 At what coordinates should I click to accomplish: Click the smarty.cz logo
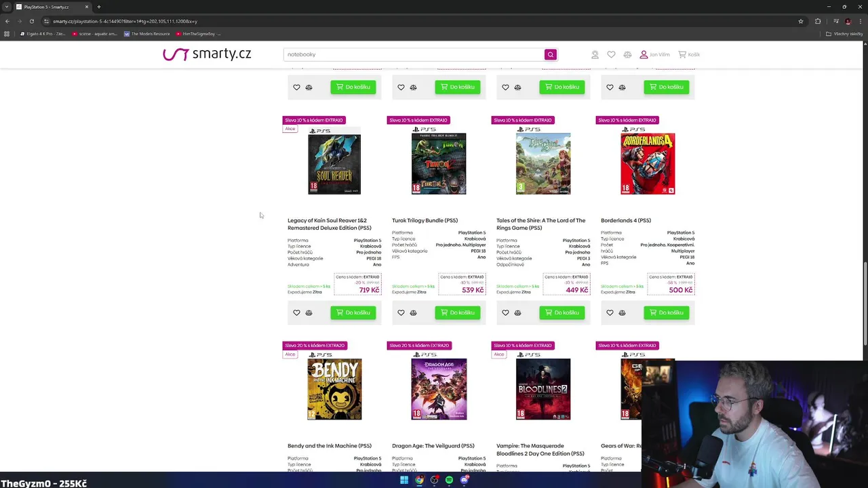(x=207, y=54)
